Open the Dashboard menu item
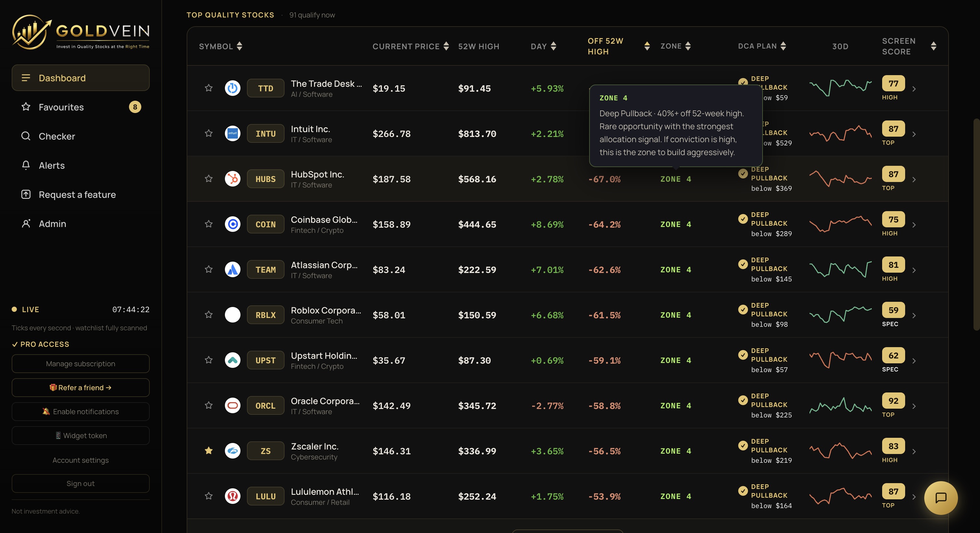This screenshot has width=980, height=533. coord(80,78)
